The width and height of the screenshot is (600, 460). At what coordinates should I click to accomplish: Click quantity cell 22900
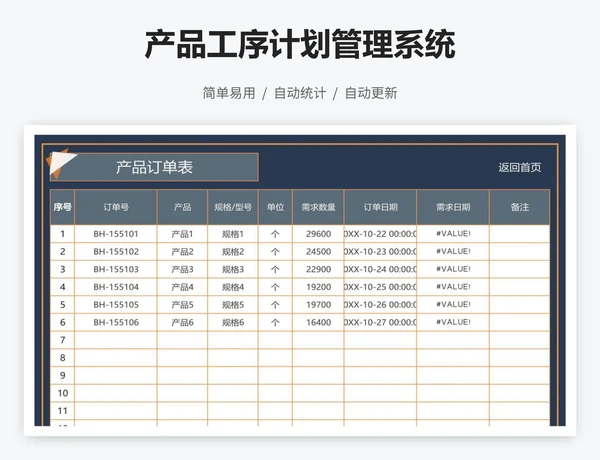(318, 269)
